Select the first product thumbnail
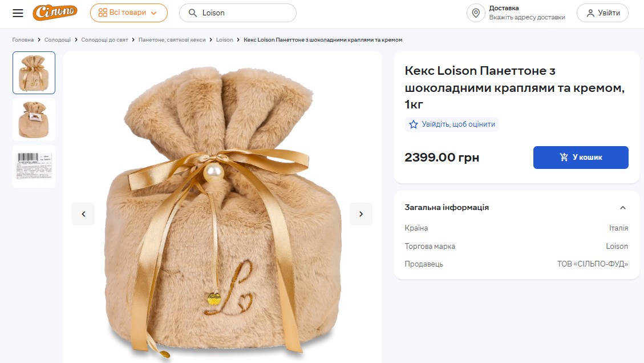The width and height of the screenshot is (644, 363). point(34,72)
